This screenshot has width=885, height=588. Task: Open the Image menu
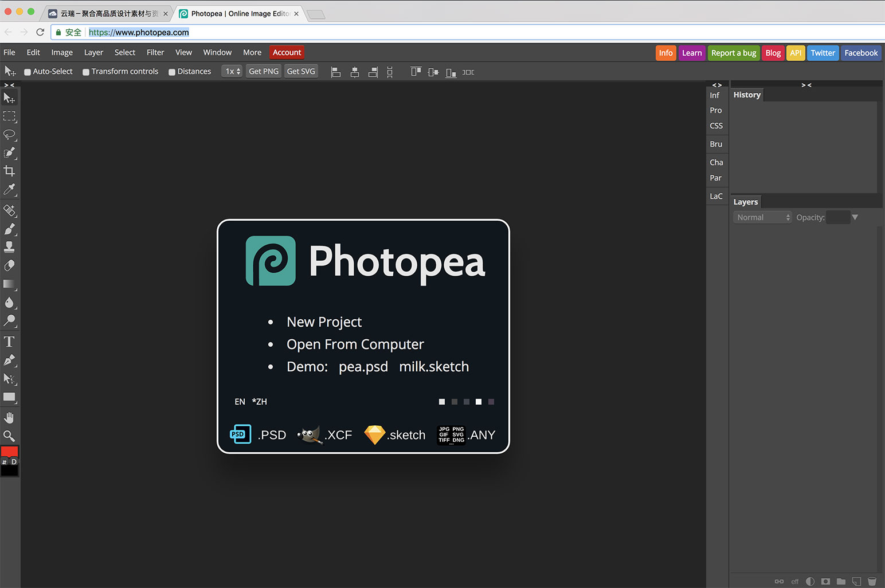tap(62, 52)
